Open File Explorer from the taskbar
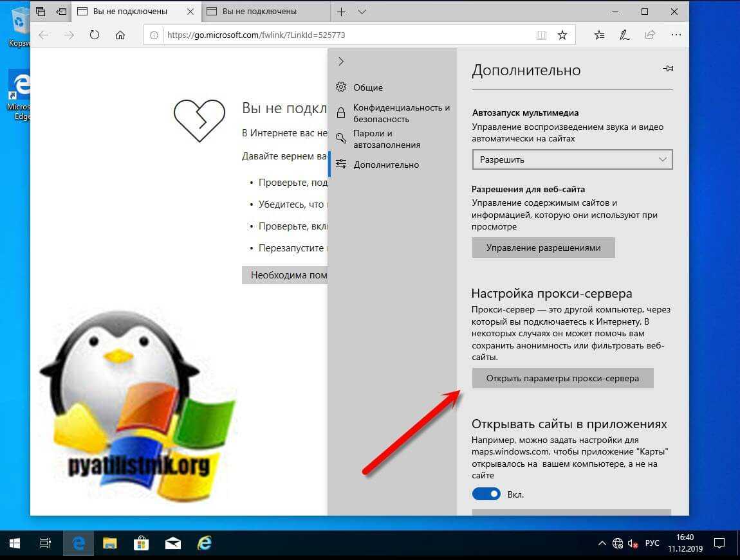 coord(110,543)
